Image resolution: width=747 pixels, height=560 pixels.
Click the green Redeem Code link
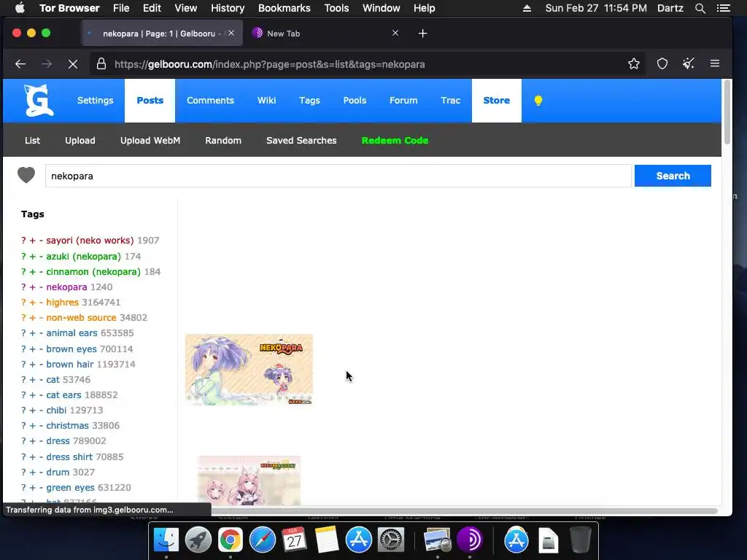point(395,141)
